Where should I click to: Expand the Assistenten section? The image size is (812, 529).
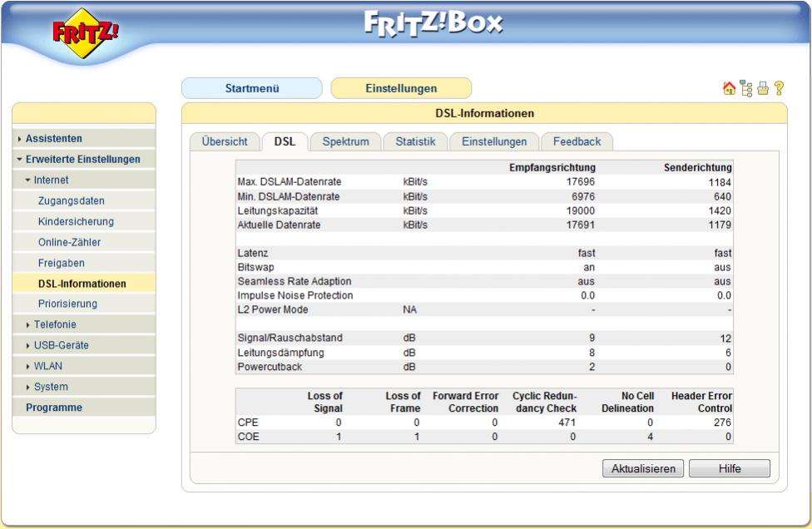click(84, 139)
